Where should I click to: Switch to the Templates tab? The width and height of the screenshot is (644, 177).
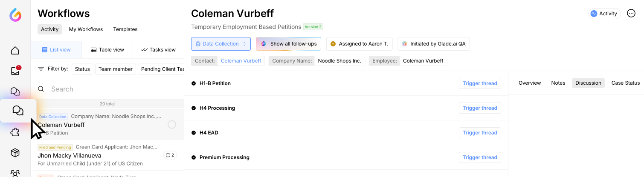125,29
